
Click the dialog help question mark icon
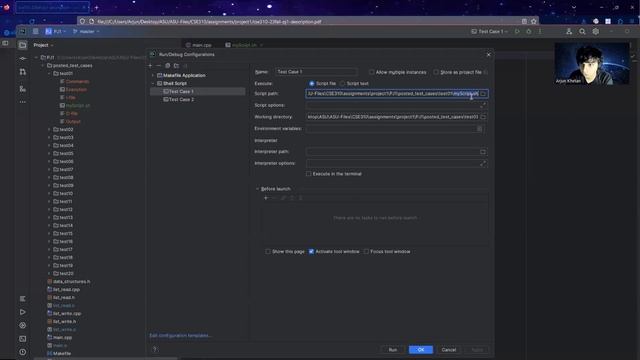pos(155,349)
